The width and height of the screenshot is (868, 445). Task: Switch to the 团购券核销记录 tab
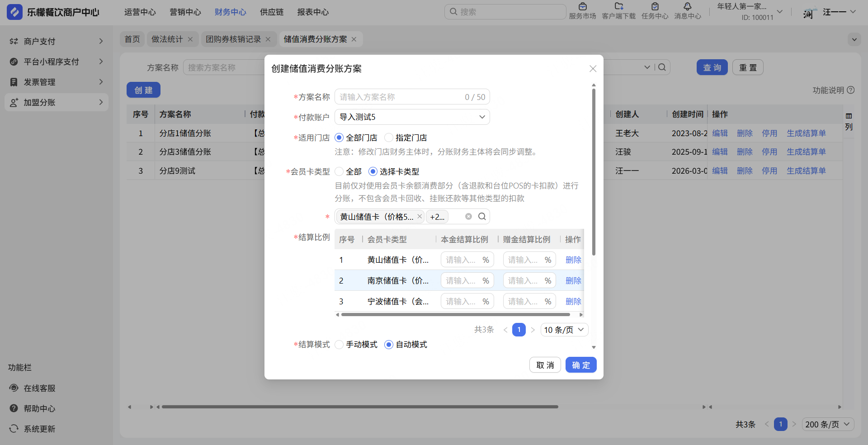(x=233, y=39)
